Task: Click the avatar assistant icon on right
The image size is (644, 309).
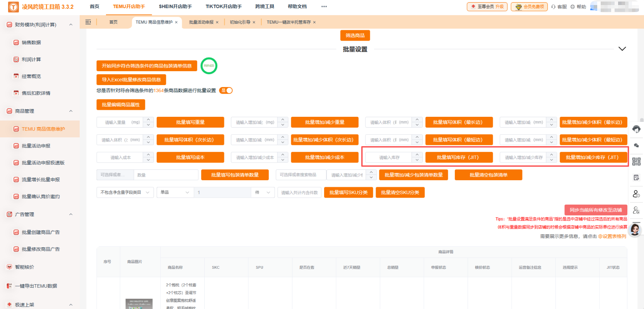Action: point(635,230)
